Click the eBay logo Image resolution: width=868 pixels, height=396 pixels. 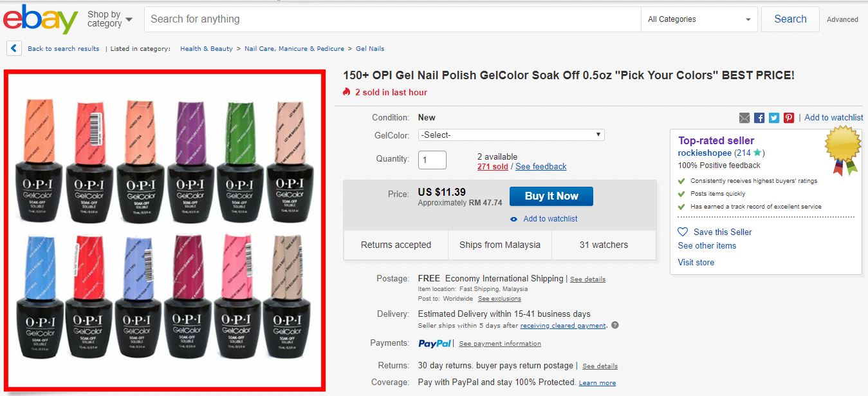[40, 19]
